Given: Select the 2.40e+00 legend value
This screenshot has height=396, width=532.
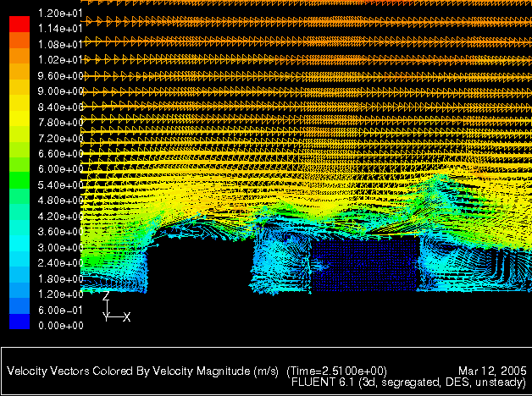Looking at the screenshot, I should point(60,263).
